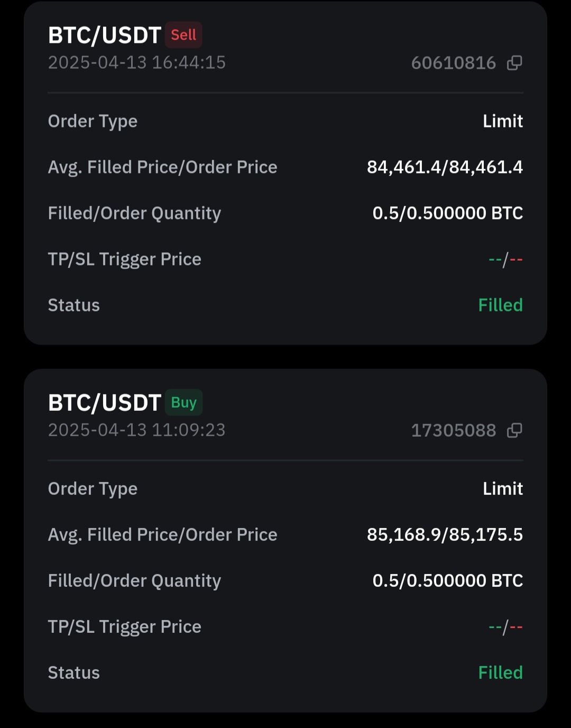Tap Filled status on the Buy order
Image resolution: width=571 pixels, height=728 pixels.
500,672
